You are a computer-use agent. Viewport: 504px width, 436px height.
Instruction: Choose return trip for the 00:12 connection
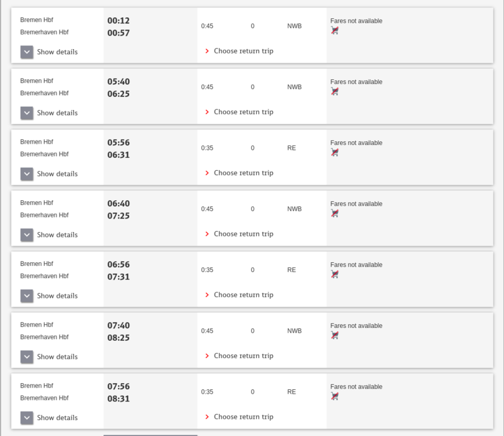point(243,51)
